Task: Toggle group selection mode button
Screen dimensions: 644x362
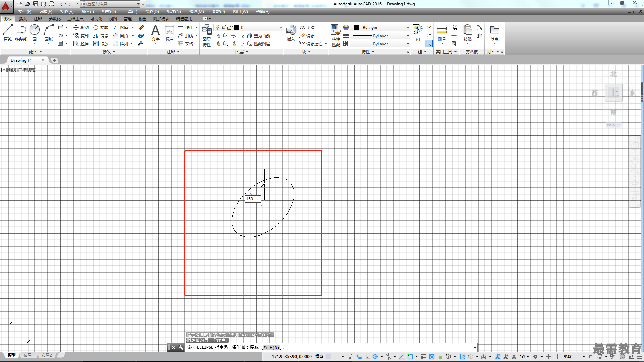Action: [x=429, y=44]
